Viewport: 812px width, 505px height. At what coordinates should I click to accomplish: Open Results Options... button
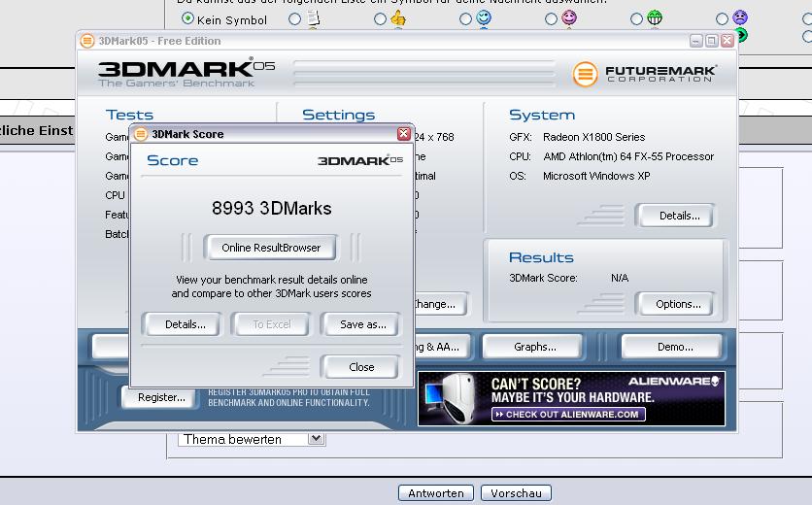(678, 304)
